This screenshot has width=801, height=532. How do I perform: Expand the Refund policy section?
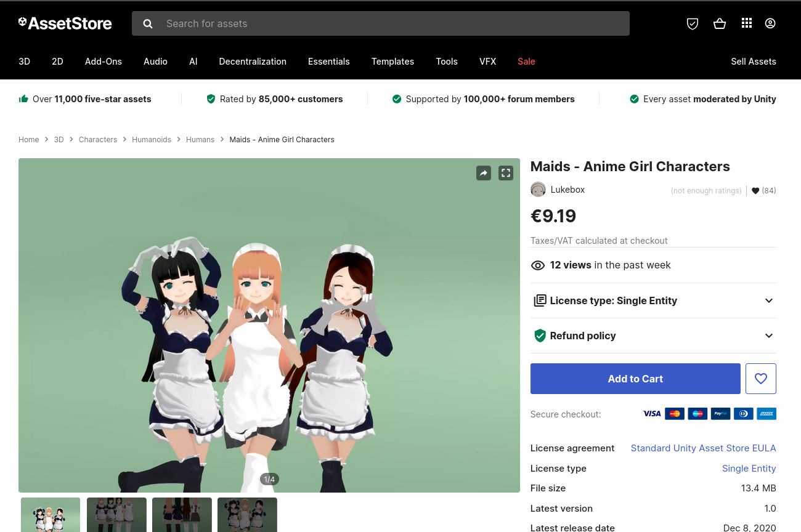point(653,336)
